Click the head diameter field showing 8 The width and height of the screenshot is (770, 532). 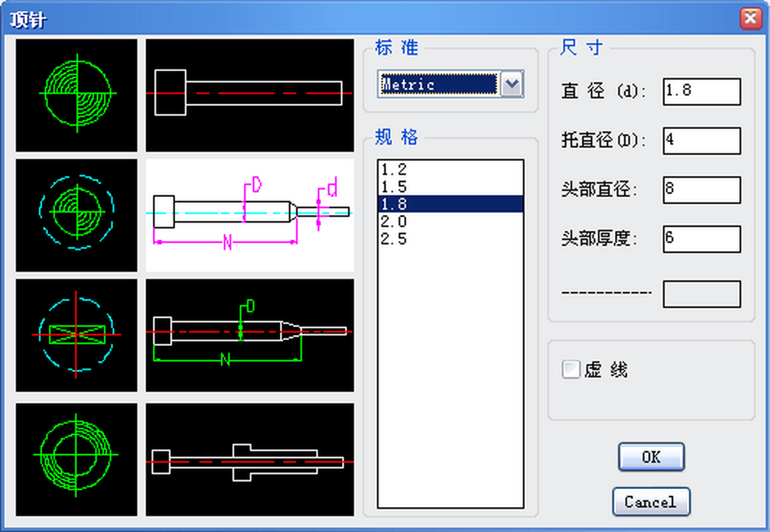click(702, 190)
